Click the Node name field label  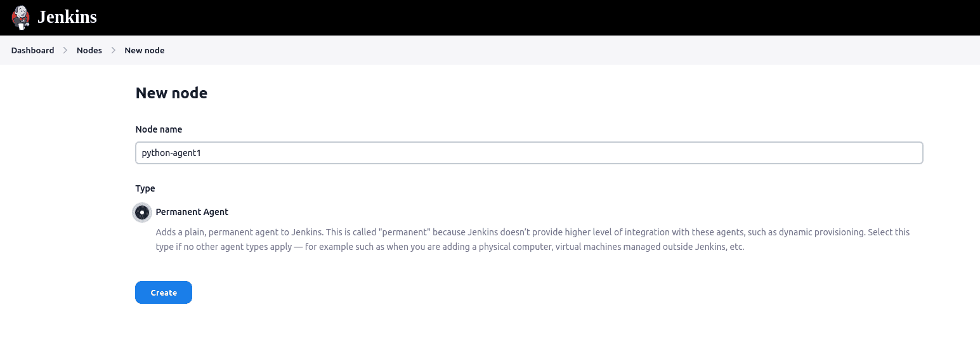click(x=159, y=129)
